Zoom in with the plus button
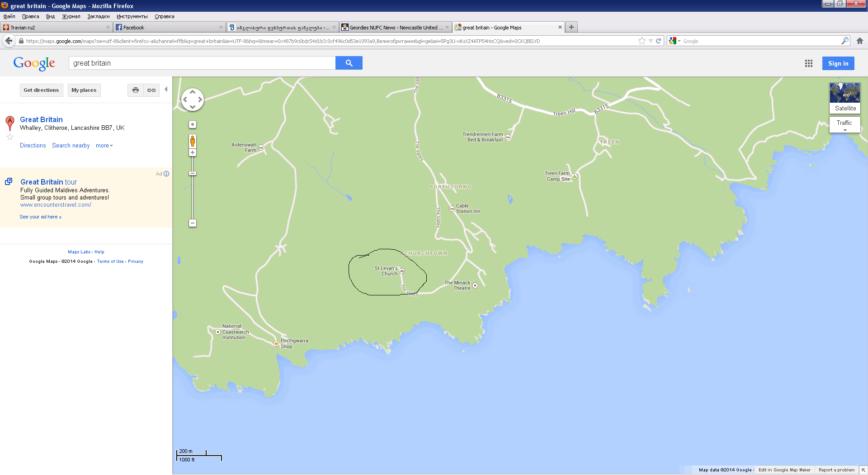Screen dimensions: 868x475 tap(193, 153)
